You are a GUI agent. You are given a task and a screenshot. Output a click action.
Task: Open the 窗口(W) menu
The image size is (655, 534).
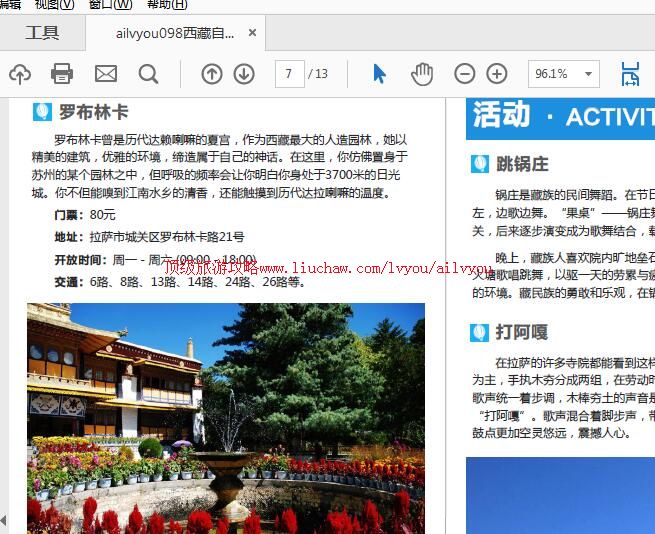[109, 4]
